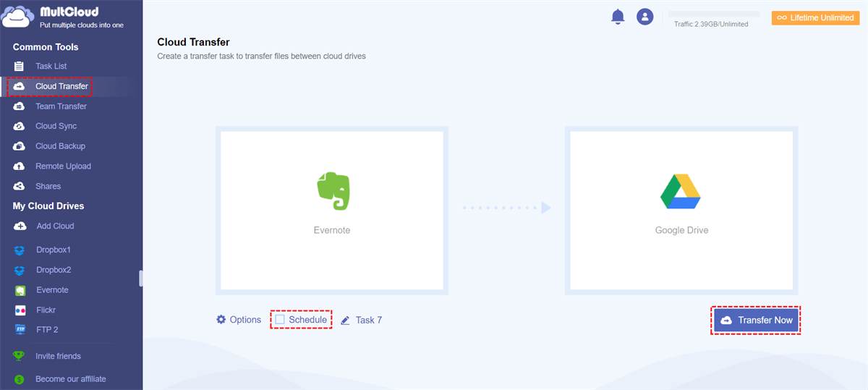Click the Cloud Sync icon
Image resolution: width=868 pixels, height=390 pixels.
20,126
